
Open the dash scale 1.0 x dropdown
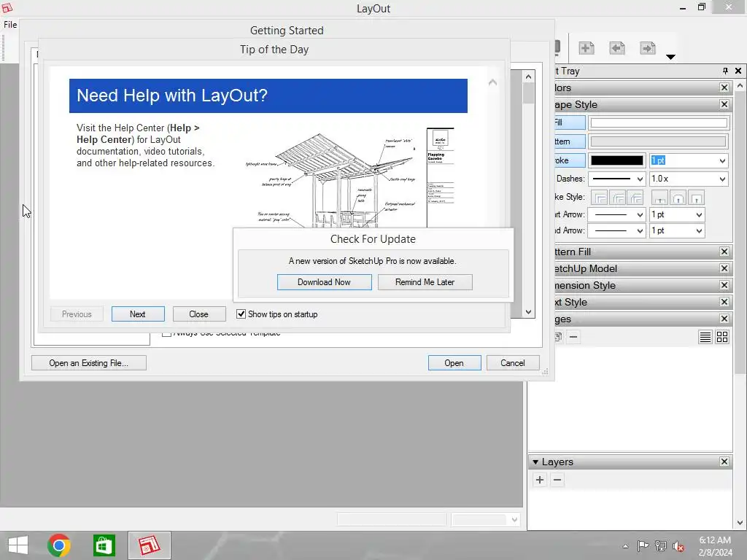(x=722, y=179)
